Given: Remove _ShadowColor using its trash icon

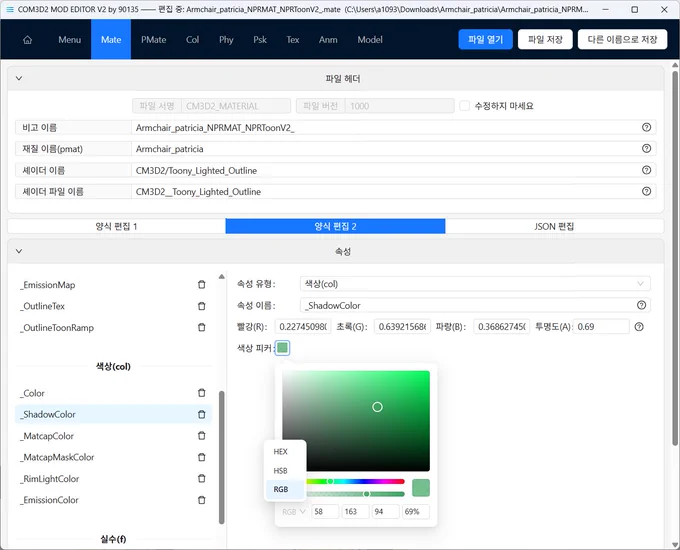Looking at the screenshot, I should coord(202,414).
